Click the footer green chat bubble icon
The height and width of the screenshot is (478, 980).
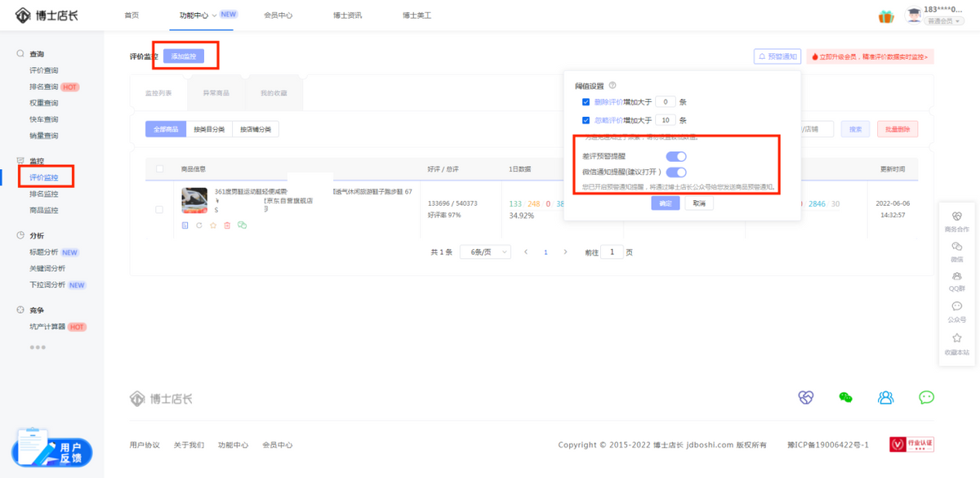click(x=926, y=397)
